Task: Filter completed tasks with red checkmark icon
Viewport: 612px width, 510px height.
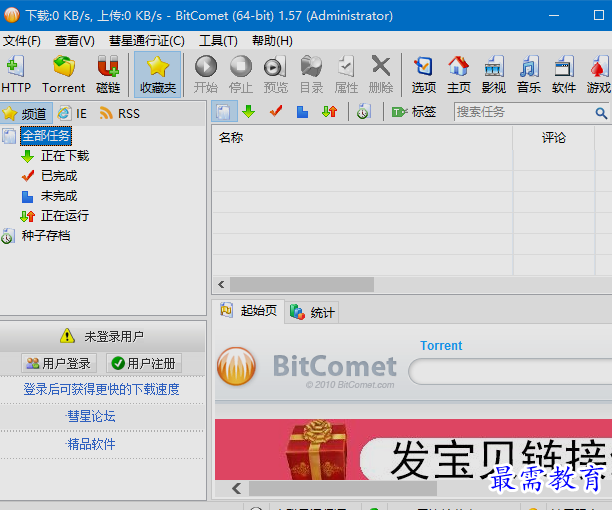Action: point(276,112)
